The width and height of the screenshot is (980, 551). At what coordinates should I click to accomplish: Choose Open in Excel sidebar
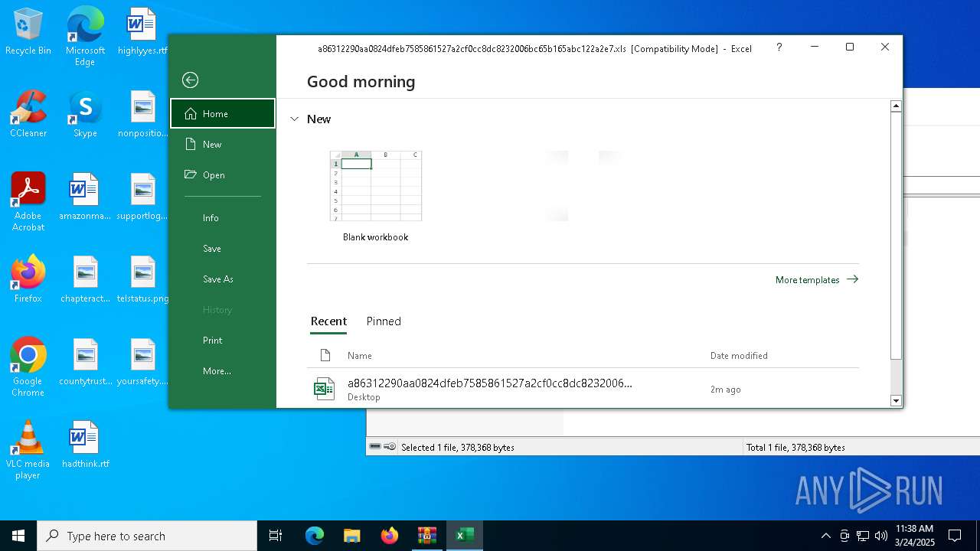(223, 174)
